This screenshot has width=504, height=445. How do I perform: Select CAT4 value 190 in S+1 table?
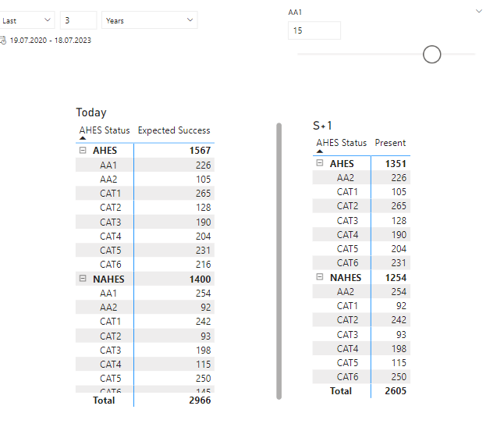coord(399,235)
